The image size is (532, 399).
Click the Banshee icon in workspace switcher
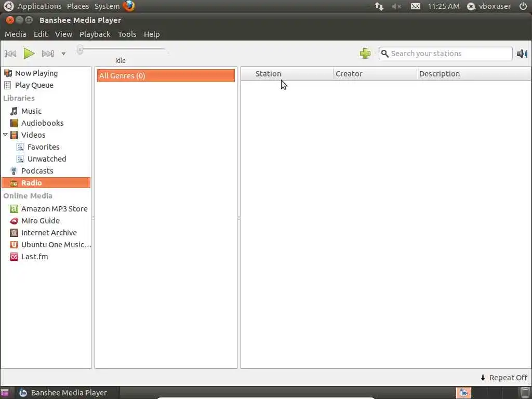click(x=463, y=393)
